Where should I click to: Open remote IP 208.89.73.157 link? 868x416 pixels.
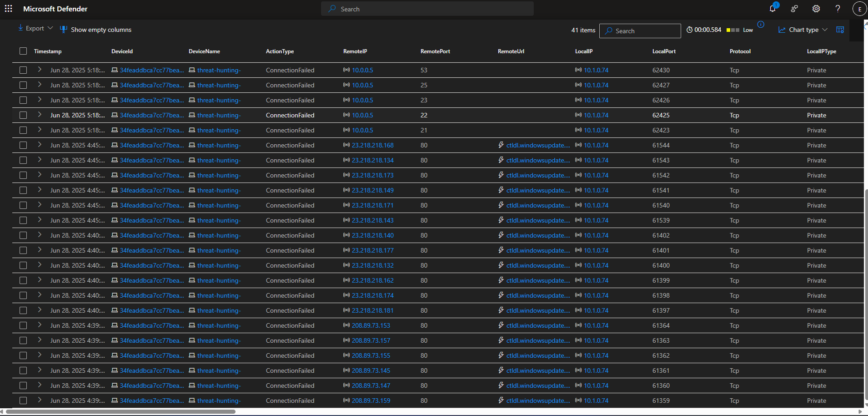coord(371,340)
